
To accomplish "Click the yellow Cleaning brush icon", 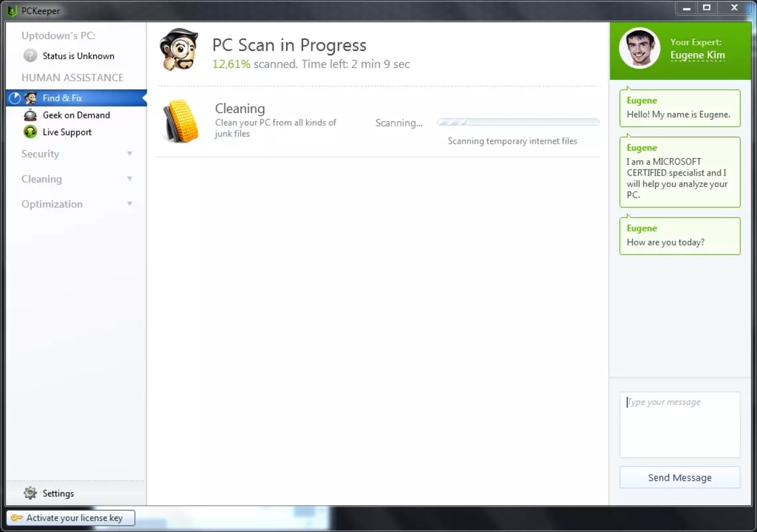I will [181, 121].
